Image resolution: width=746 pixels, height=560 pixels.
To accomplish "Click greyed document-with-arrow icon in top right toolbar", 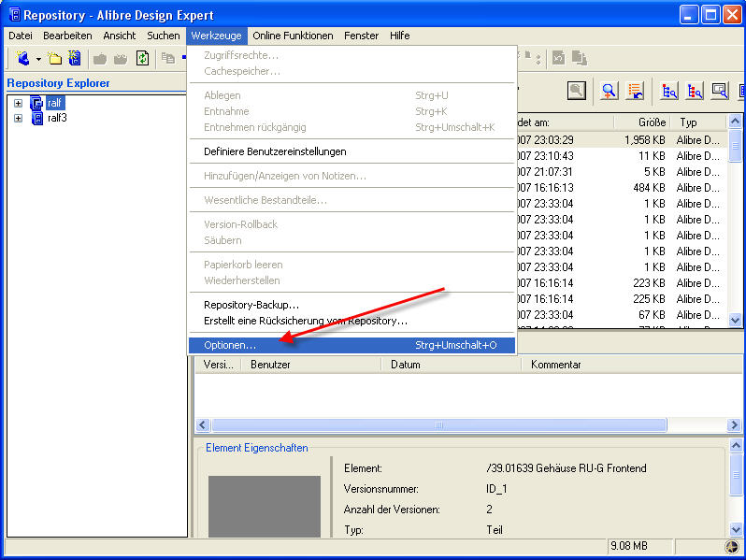I will [558, 58].
